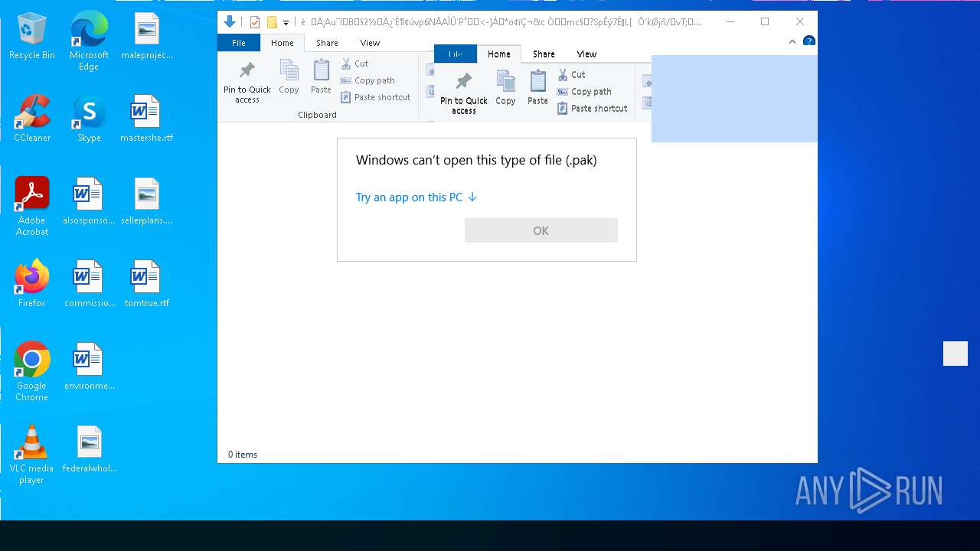Image resolution: width=980 pixels, height=551 pixels.
Task: Click Paste shortcut in the overlaid inner ribbon
Action: pos(593,108)
